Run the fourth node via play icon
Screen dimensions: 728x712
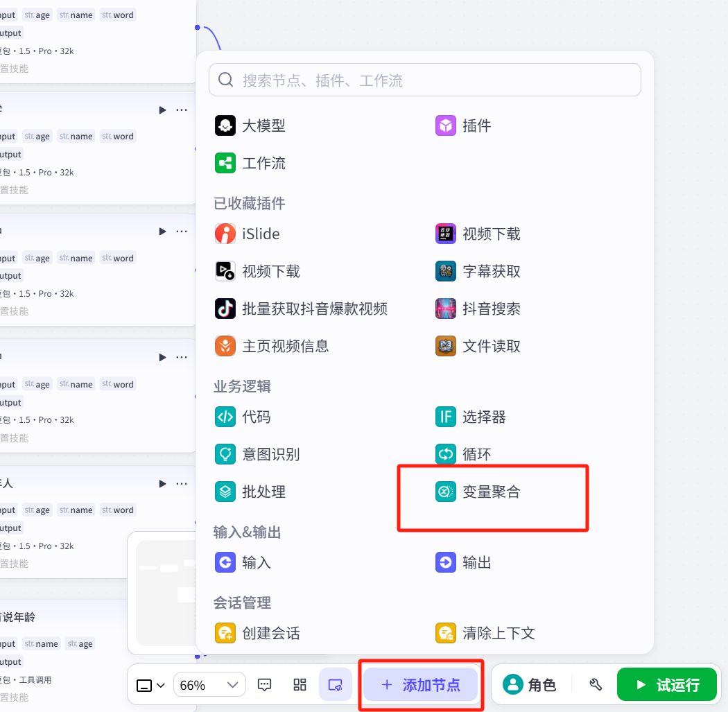162,357
